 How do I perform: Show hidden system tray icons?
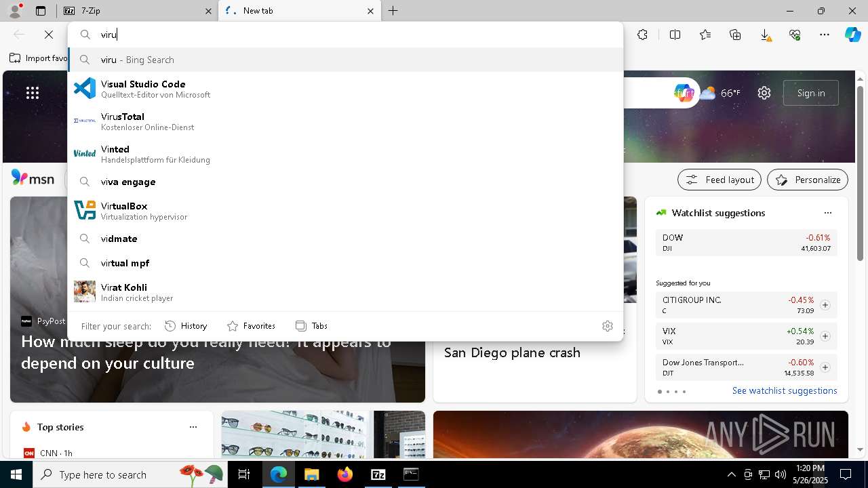point(731,474)
